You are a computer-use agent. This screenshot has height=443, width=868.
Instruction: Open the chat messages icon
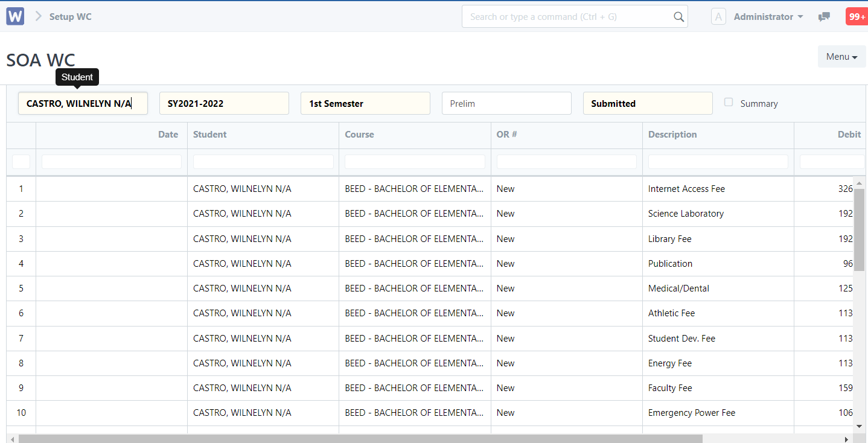tap(823, 16)
